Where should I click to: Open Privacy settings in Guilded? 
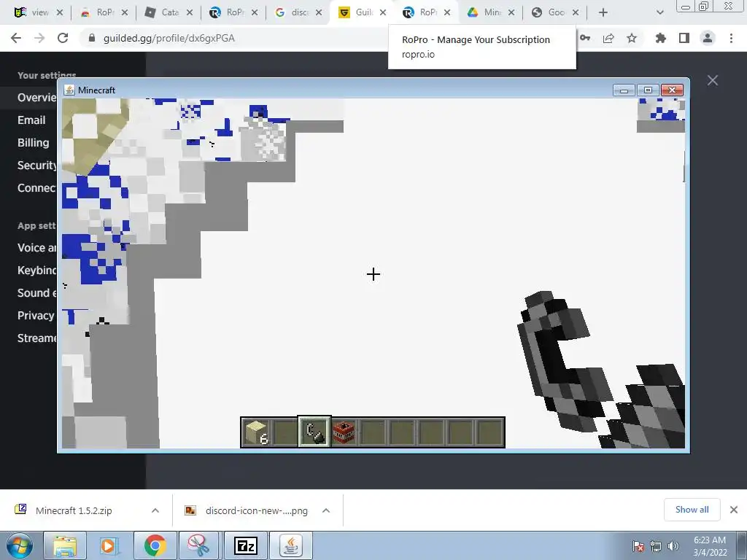click(36, 316)
